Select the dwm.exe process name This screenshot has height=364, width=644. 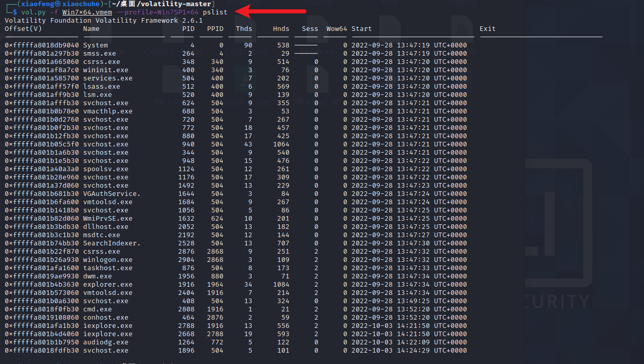[x=98, y=276]
